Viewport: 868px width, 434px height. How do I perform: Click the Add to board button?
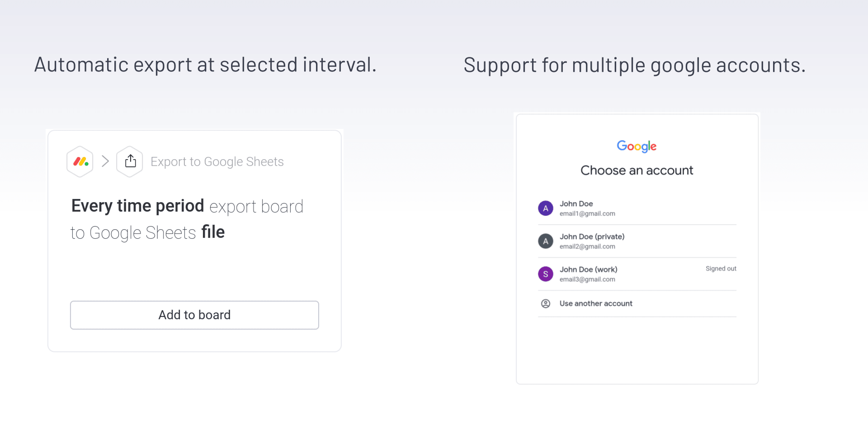[194, 315]
